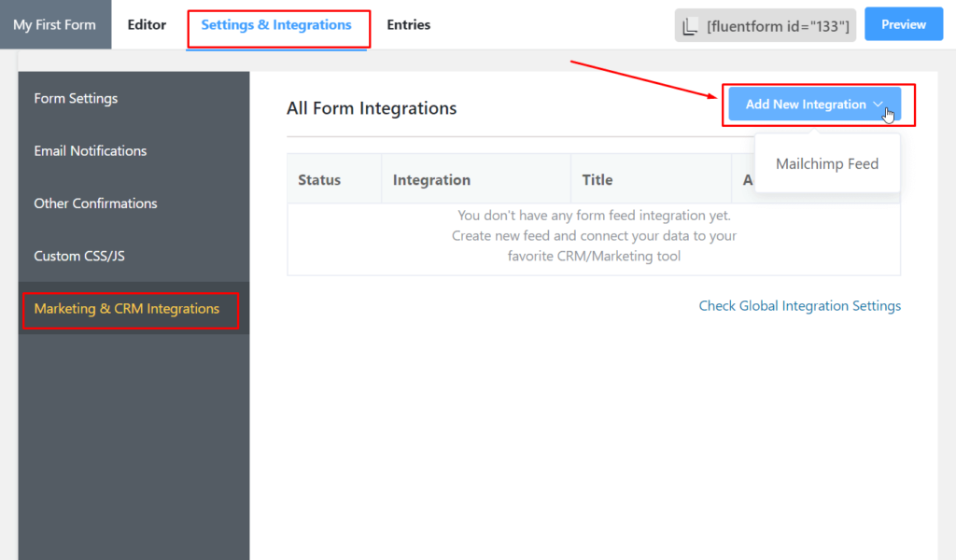Image resolution: width=956 pixels, height=560 pixels.
Task: Click the shortcode copy icon next to Preview
Action: [691, 25]
